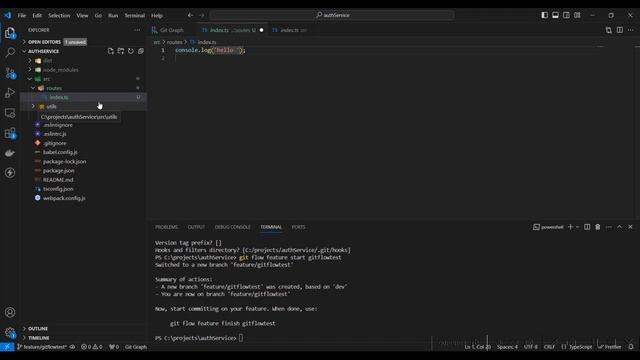Collapse all folders in Explorer
The height and width of the screenshot is (360, 640).
pos(141,51)
